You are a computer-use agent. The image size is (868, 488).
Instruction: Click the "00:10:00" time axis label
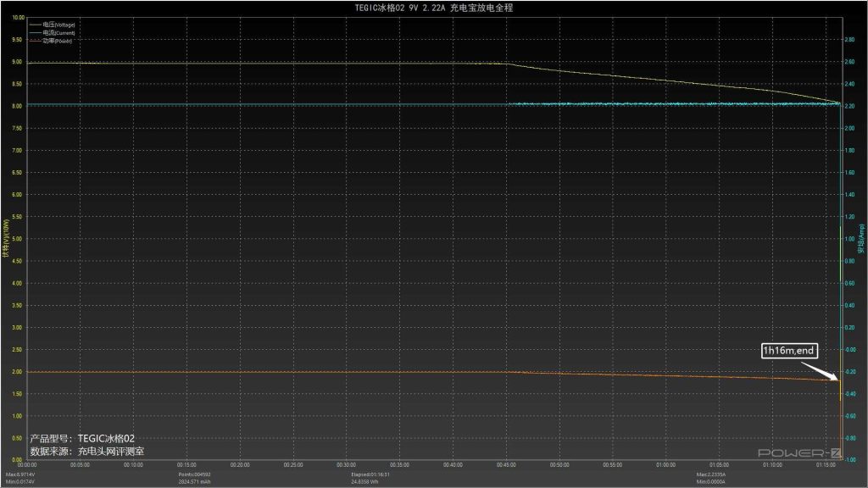(133, 465)
